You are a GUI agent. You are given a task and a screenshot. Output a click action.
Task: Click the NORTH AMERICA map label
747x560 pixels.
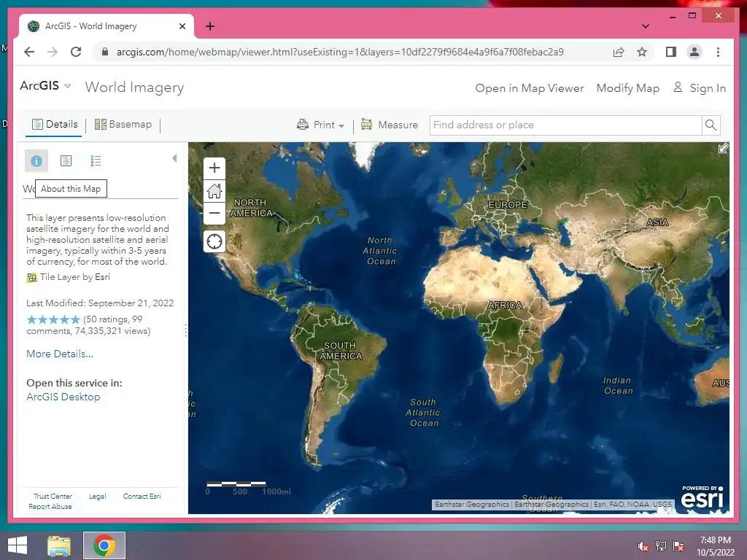pyautogui.click(x=251, y=208)
